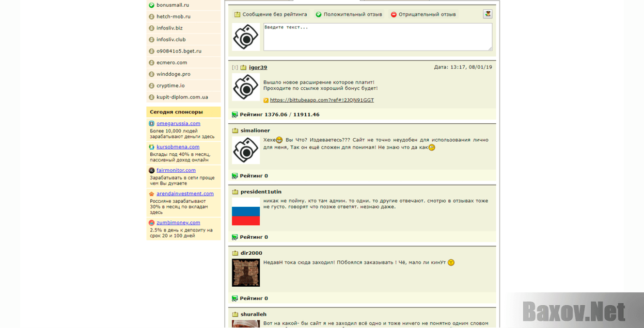
Task: Click the message icon beside shuralleh's name
Action: (x=235, y=315)
